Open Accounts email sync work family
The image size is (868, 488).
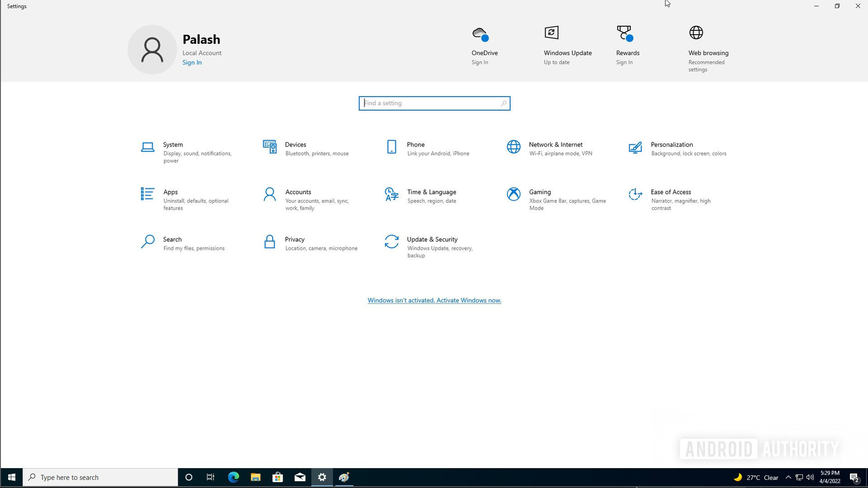310,200
